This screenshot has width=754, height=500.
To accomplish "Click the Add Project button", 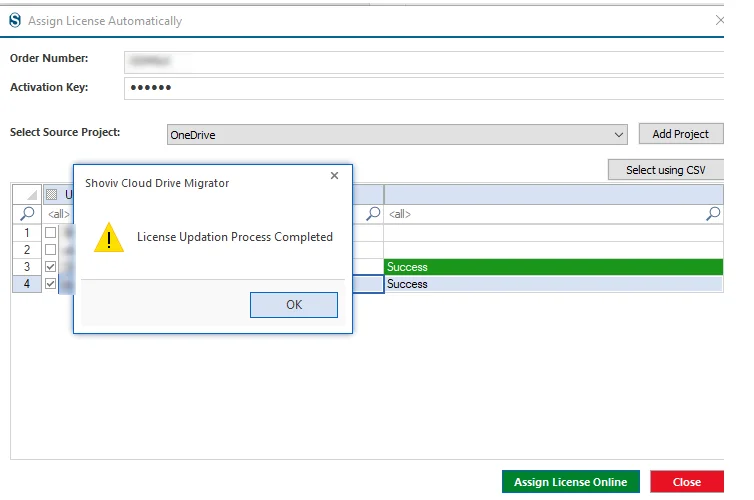I will 680,134.
